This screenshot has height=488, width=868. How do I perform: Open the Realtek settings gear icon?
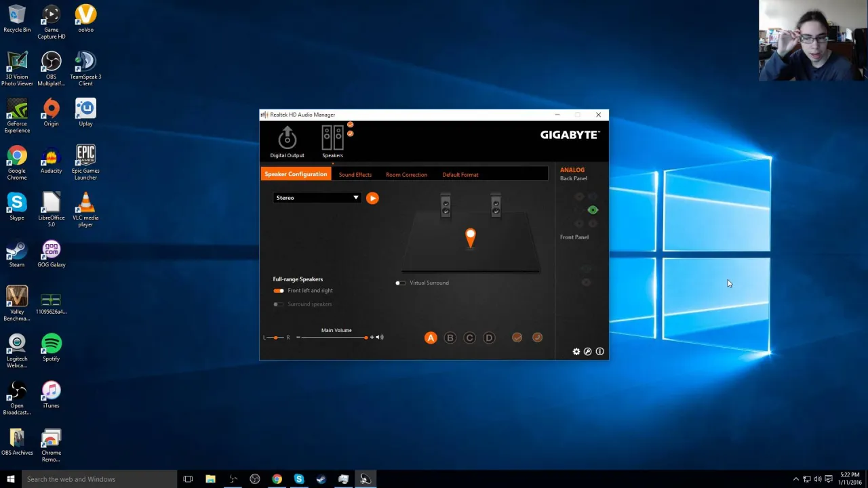[x=576, y=351]
